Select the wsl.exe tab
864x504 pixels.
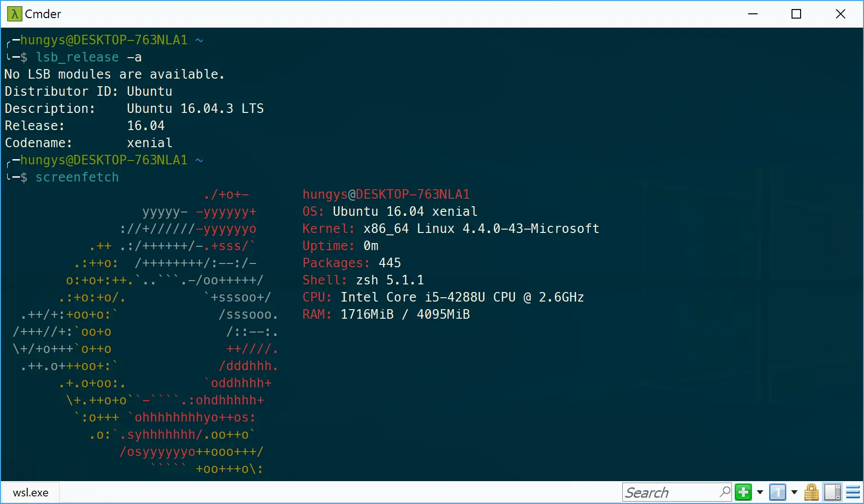click(31, 493)
